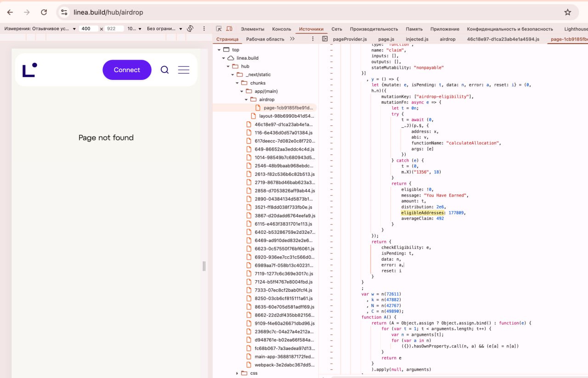Open the Lighthouse tab

[x=576, y=29]
